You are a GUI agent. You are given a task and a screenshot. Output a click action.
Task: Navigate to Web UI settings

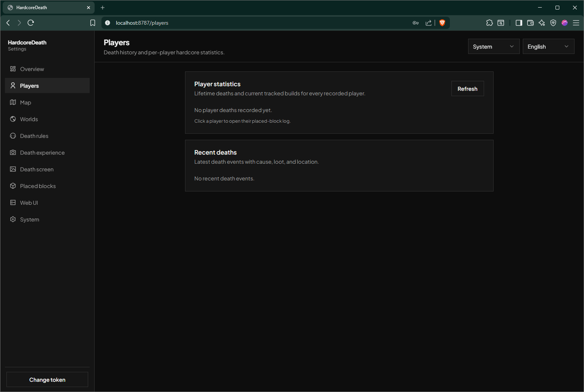coord(47,202)
